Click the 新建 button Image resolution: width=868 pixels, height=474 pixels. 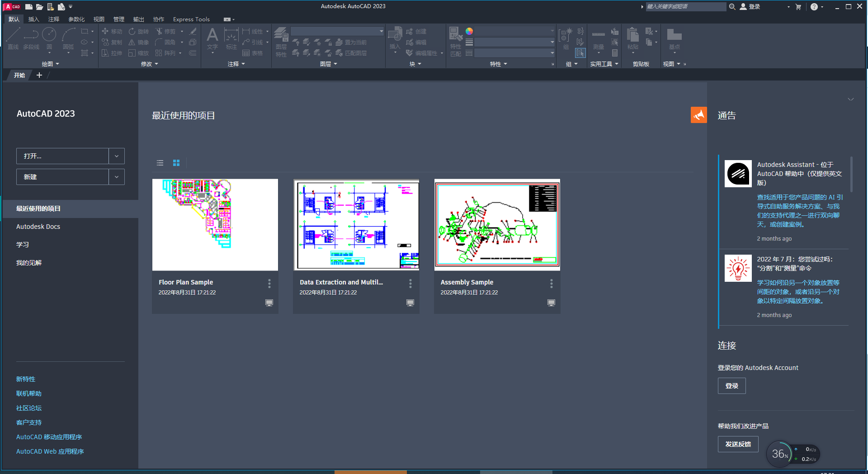pos(62,177)
